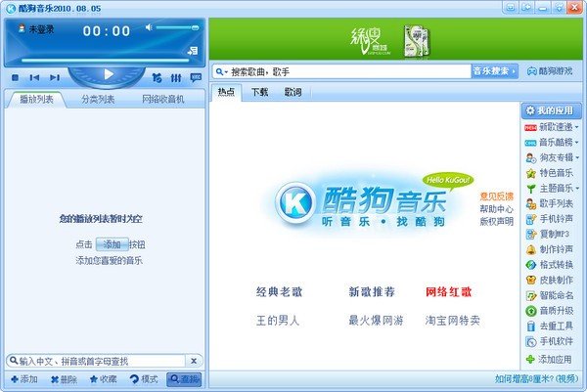
Task: Click the 添加 button in empty playlist
Action: [x=112, y=244]
